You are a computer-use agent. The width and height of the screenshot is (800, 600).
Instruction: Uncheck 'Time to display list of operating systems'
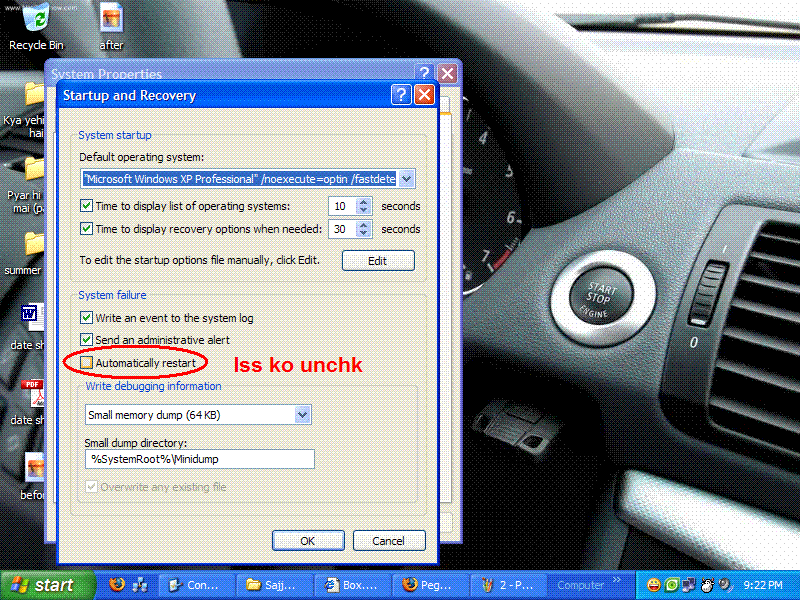tap(87, 206)
